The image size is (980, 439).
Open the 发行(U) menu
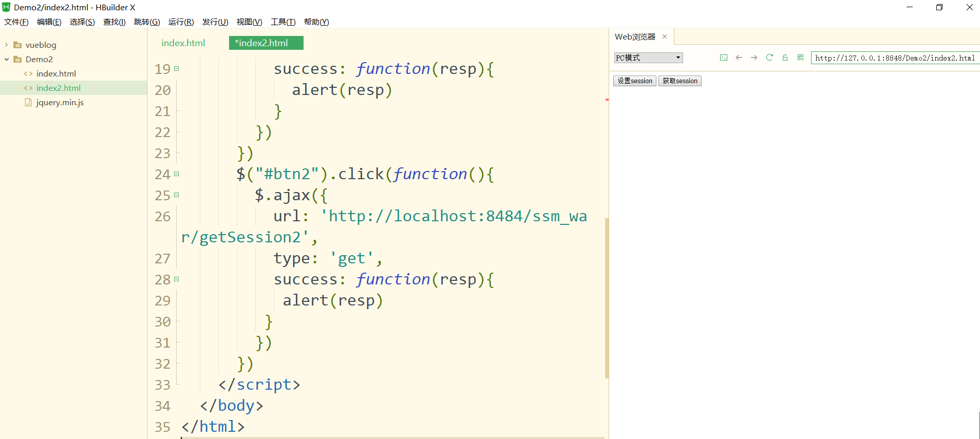(215, 22)
